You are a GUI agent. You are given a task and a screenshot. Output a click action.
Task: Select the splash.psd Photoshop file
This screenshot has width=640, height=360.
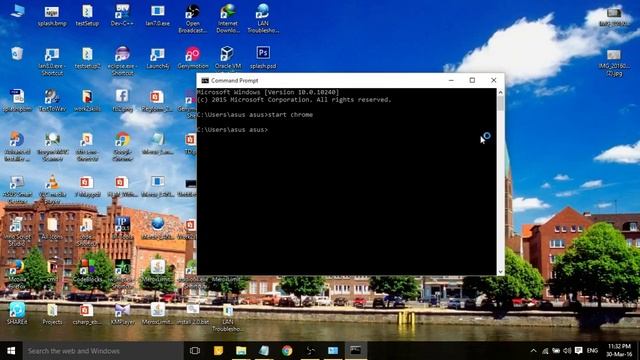click(x=263, y=58)
